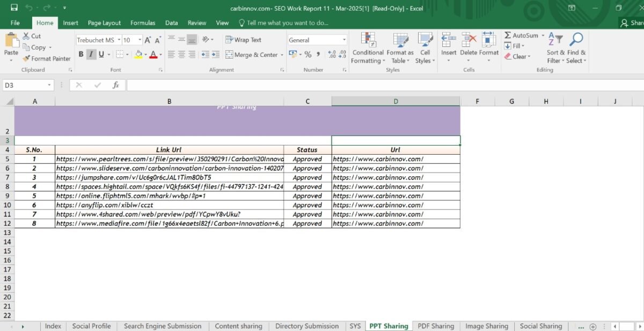This screenshot has height=331, width=644.
Task: Expand the General number format dropdown
Action: tap(344, 40)
